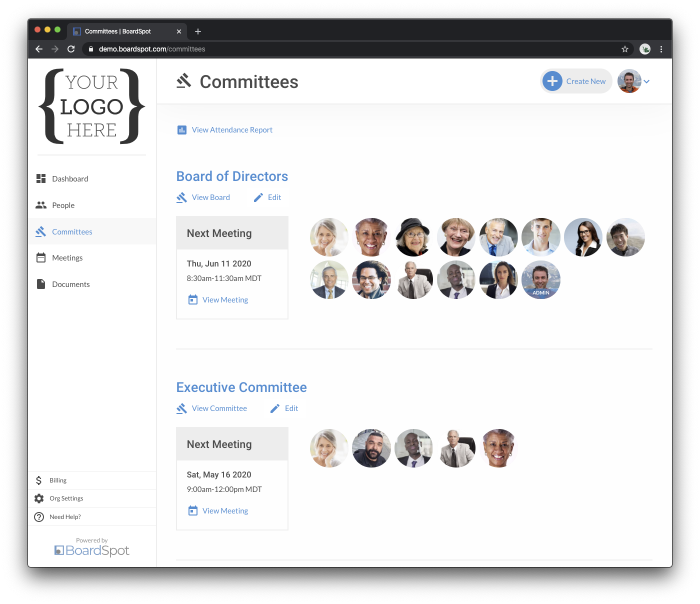
Task: Reload the page with the browser refresh icon
Action: coord(71,49)
